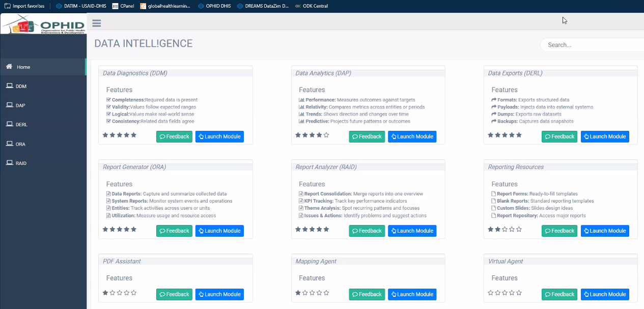Give feedback on Data Analytics (DAP)
The width and height of the screenshot is (644, 309).
367,136
